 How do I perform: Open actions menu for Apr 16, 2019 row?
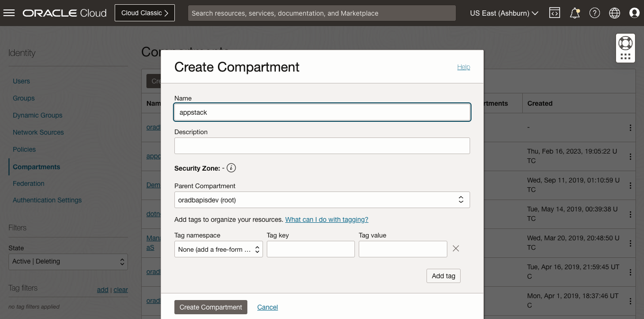point(630,272)
